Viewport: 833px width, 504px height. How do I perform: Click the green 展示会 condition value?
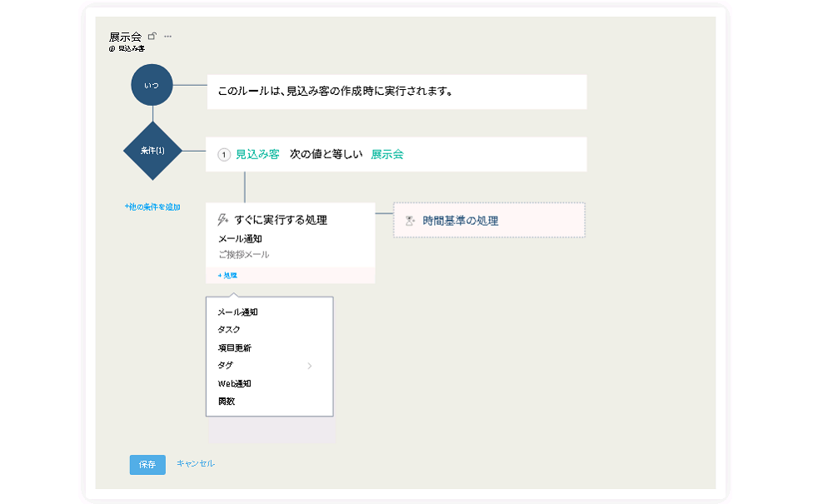[387, 155]
